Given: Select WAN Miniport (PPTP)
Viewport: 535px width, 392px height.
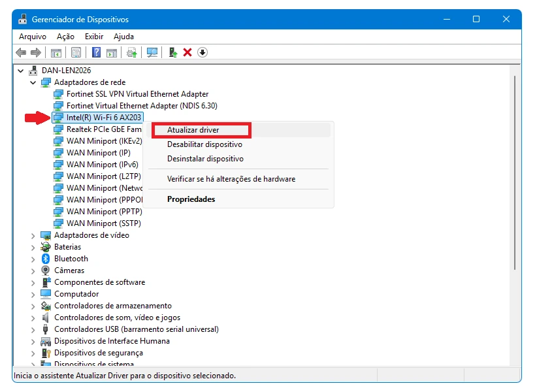Looking at the screenshot, I should (104, 212).
